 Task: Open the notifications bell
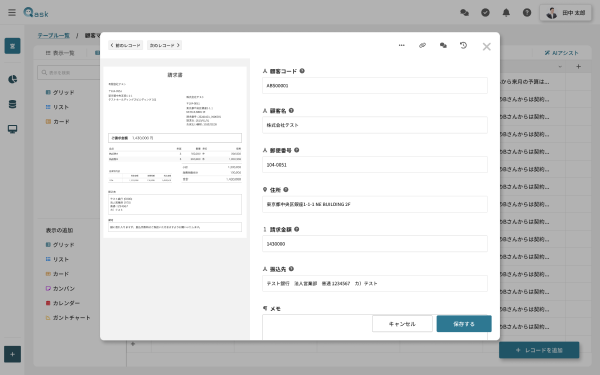(x=506, y=13)
